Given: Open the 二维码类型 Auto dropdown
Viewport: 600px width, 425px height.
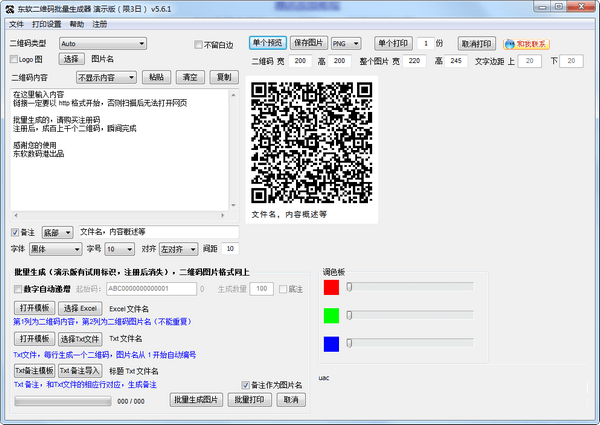Looking at the screenshot, I should pos(102,44).
